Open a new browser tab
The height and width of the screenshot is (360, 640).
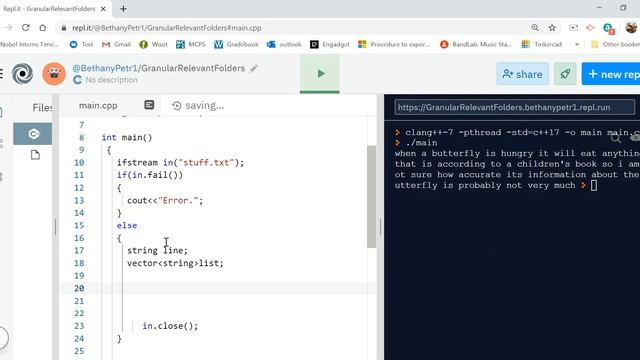click(x=123, y=9)
